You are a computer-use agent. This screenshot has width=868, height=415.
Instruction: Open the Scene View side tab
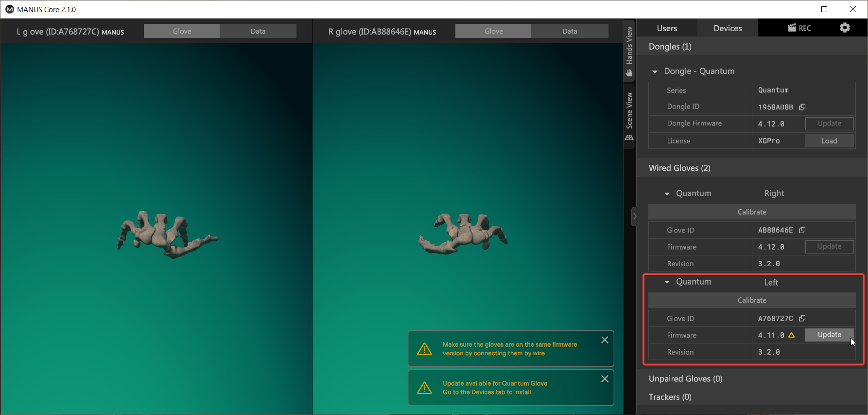tap(629, 117)
